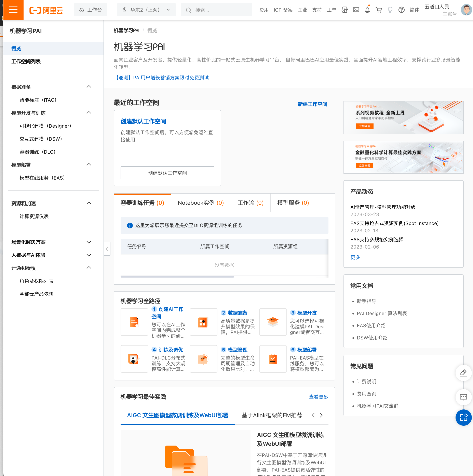Switch to 工作流 tab

(x=251, y=203)
